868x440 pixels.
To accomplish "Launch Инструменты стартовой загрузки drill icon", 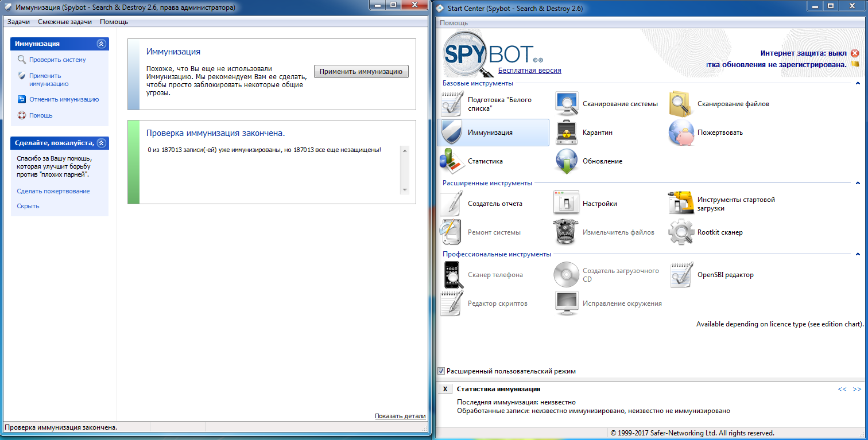I will pos(681,204).
